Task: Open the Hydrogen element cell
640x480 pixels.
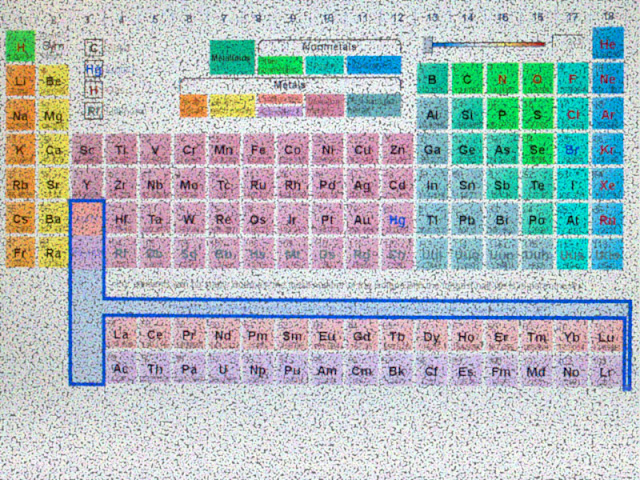Action: (x=20, y=47)
